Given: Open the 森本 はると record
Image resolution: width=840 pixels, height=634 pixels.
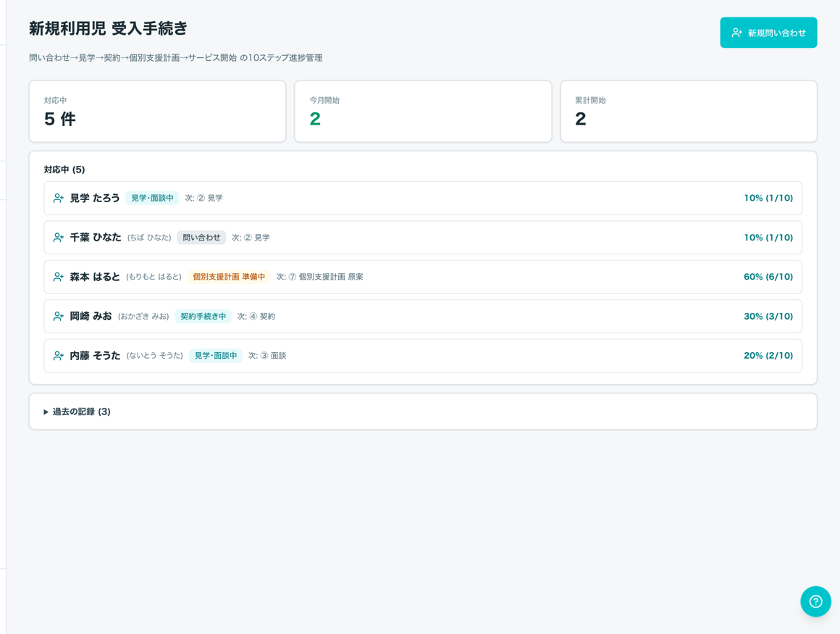Looking at the screenshot, I should click(x=423, y=277).
